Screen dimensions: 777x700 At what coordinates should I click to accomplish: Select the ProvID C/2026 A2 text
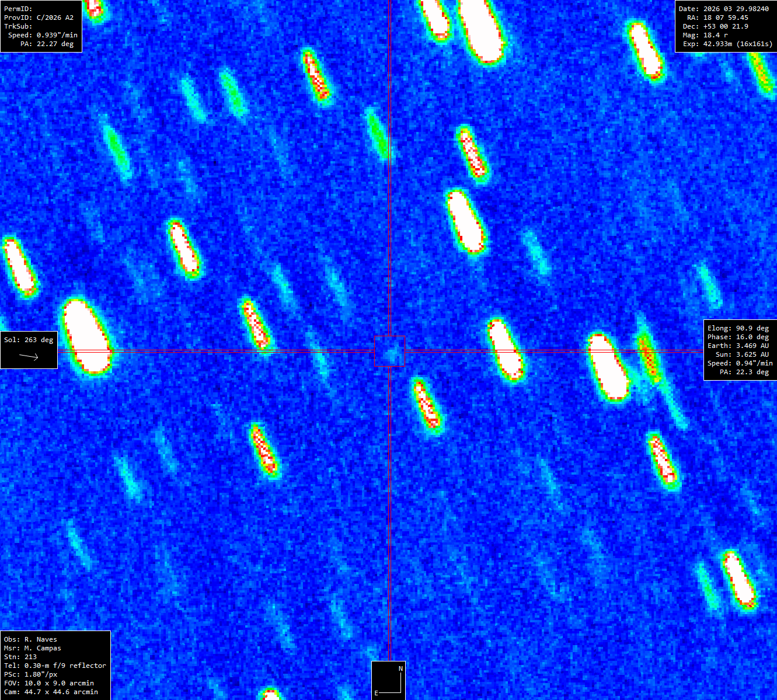click(x=39, y=18)
